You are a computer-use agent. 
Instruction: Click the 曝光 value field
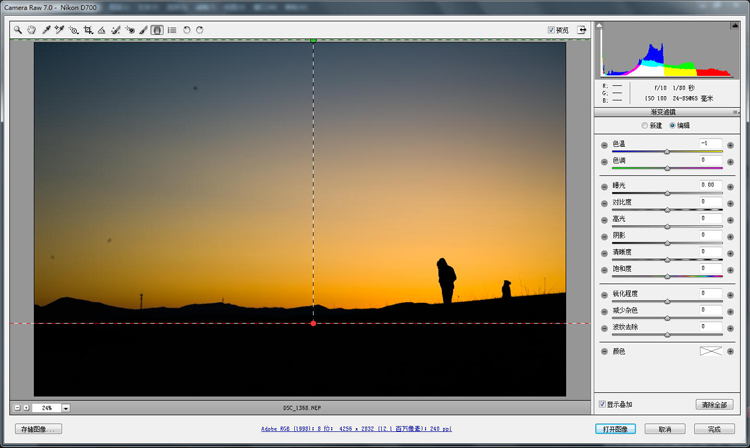tap(710, 185)
